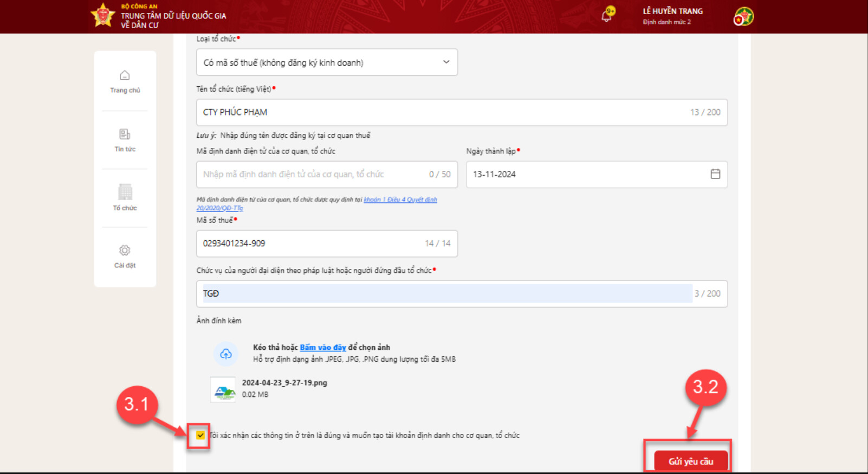Viewport: 868px width, 474px height.
Task: Open the user avatar emblem icon
Action: point(743,17)
